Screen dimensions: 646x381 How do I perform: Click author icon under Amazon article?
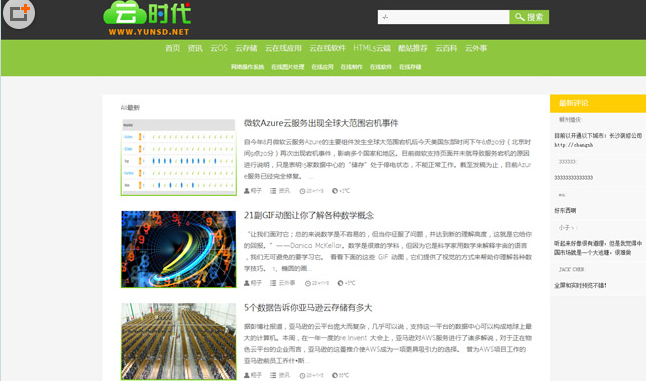[x=247, y=375]
